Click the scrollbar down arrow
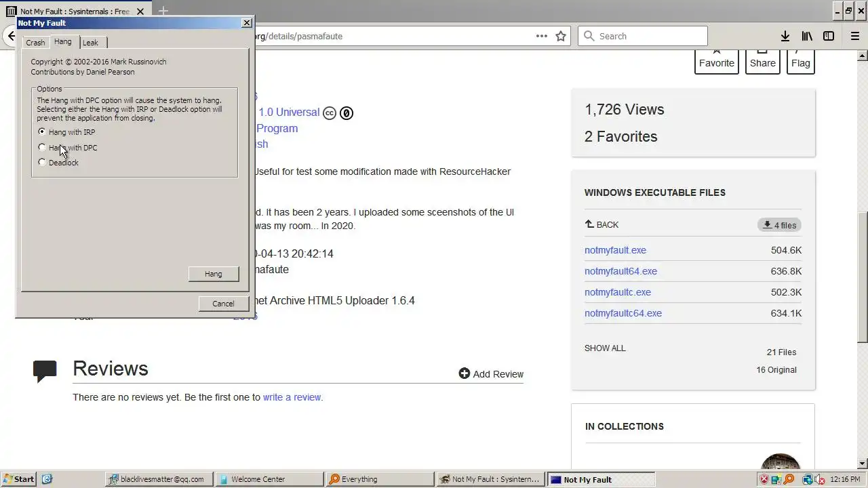Viewport: 868px width, 488px height. (863, 464)
